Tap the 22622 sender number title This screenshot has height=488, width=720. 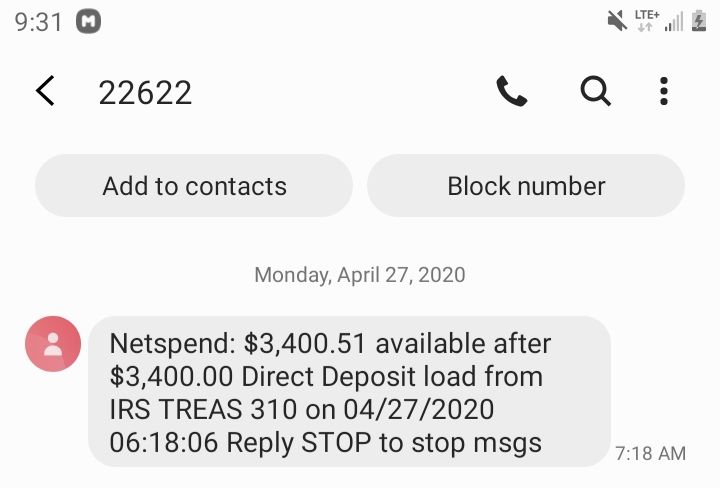pos(145,92)
